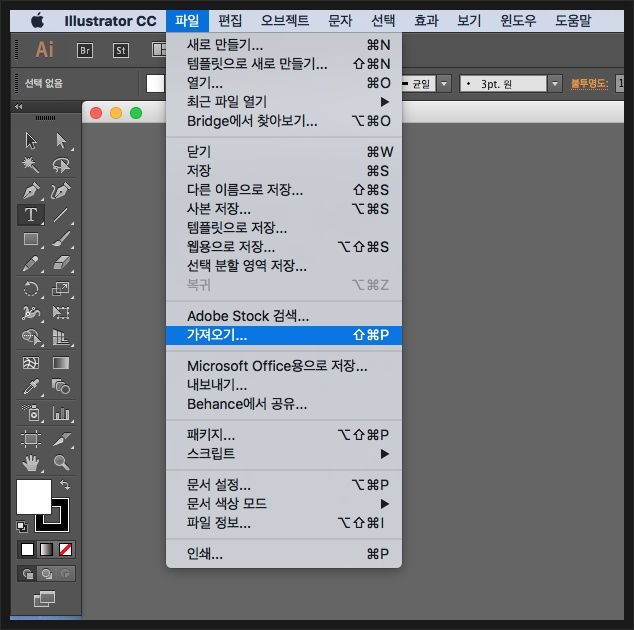Screen dimensions: 634x630
Task: Select the Perspective Grid tool
Action: [61, 337]
